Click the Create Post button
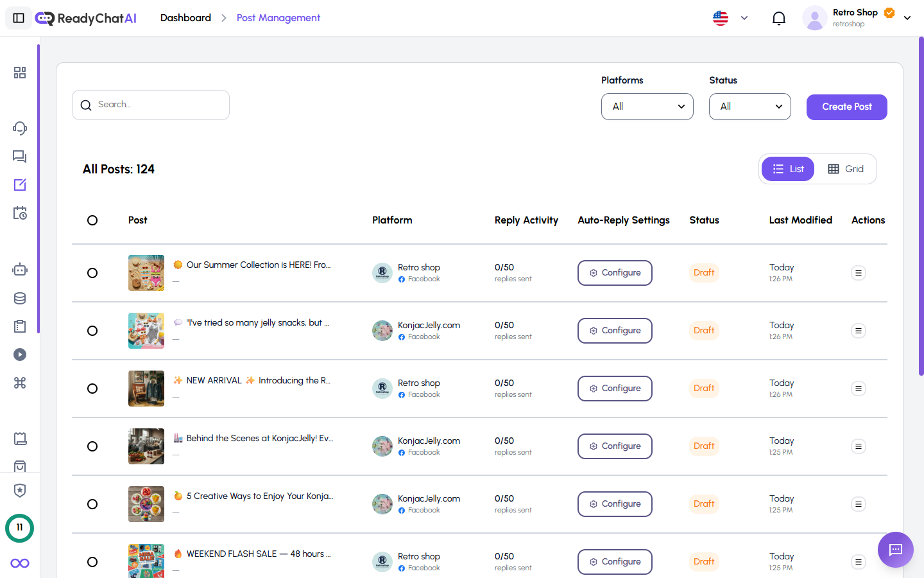This screenshot has height=578, width=924. coord(846,107)
